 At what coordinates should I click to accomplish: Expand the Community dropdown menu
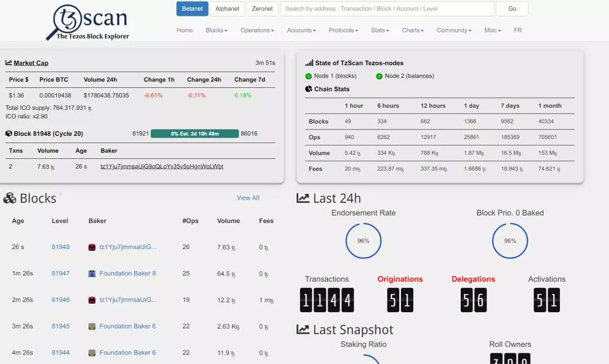pyautogui.click(x=454, y=30)
